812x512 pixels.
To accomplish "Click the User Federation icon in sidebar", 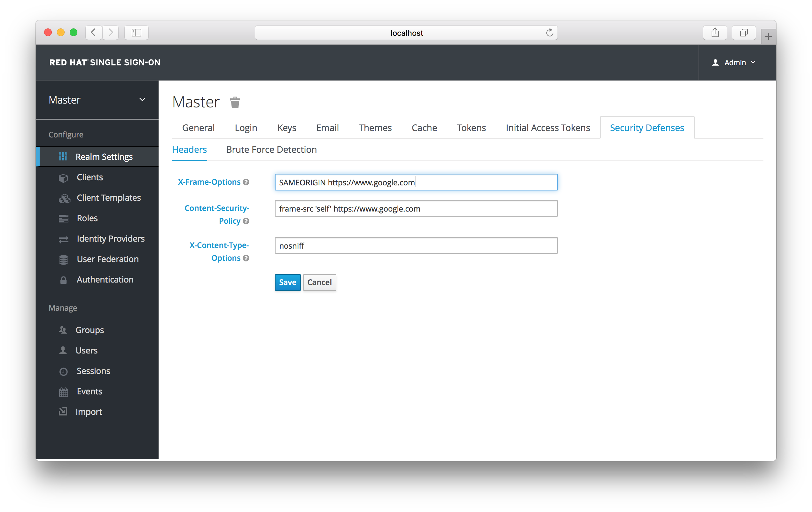I will coord(63,259).
